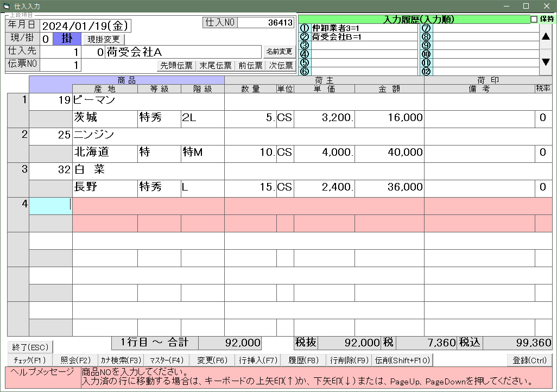
Task: Click the 現掛変更 button
Action: click(x=103, y=39)
